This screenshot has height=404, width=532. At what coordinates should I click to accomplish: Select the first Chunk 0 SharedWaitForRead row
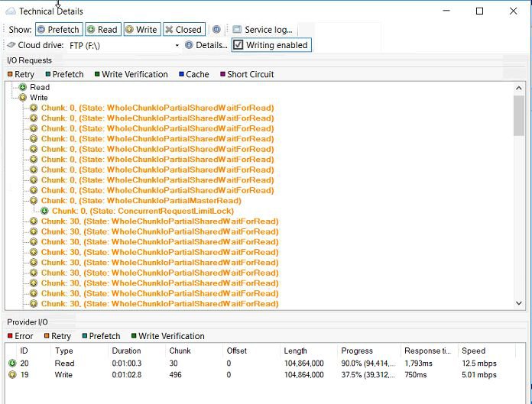point(157,108)
